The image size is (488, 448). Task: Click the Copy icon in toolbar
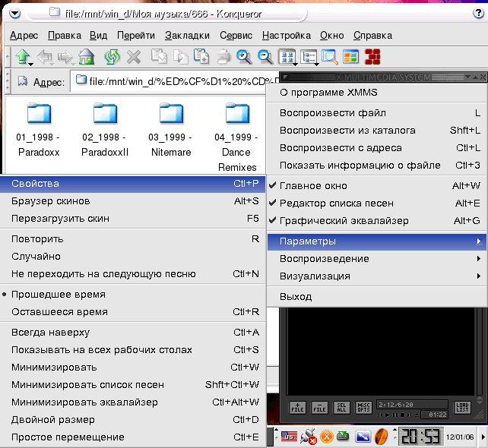point(180,57)
